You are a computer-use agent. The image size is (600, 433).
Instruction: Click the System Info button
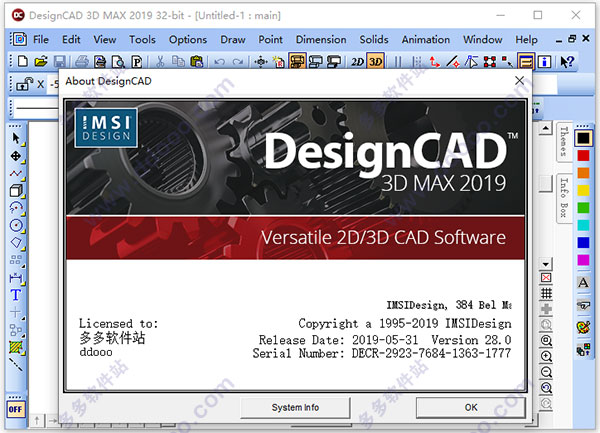tap(295, 408)
